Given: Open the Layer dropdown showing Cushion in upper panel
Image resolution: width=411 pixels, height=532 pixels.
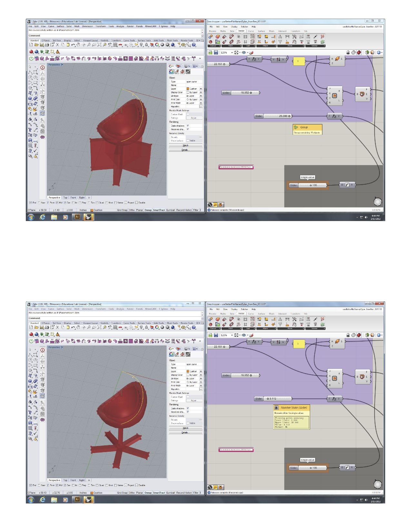Looking at the screenshot, I should click(201, 89).
